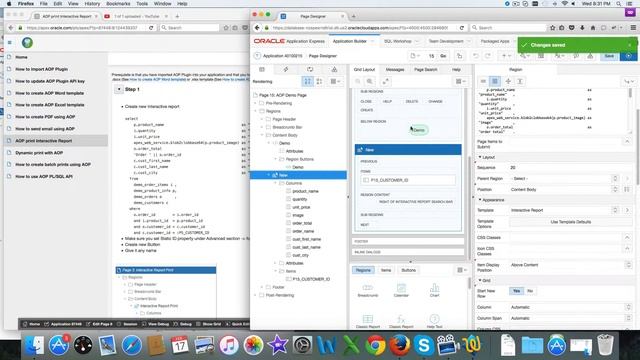This screenshot has width=640, height=360.
Task: Click the Run Page play button
Action: [628, 56]
